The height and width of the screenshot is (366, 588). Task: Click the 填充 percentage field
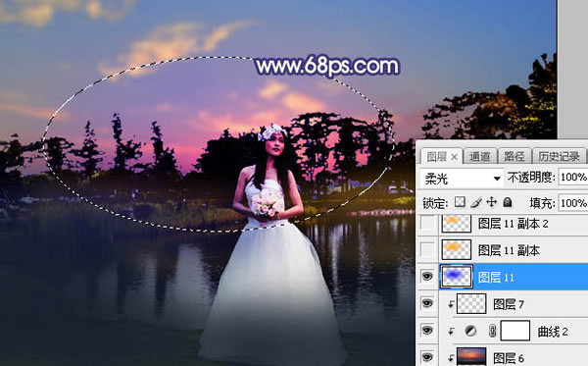point(573,203)
